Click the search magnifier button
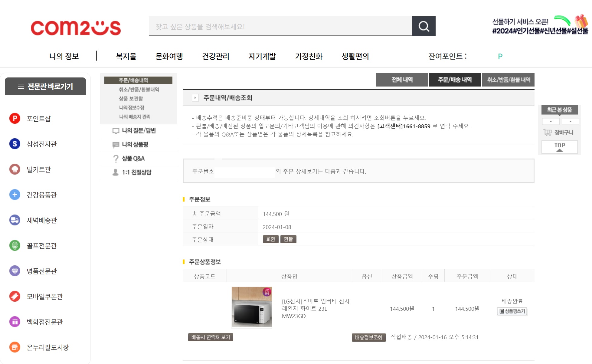 click(x=424, y=26)
